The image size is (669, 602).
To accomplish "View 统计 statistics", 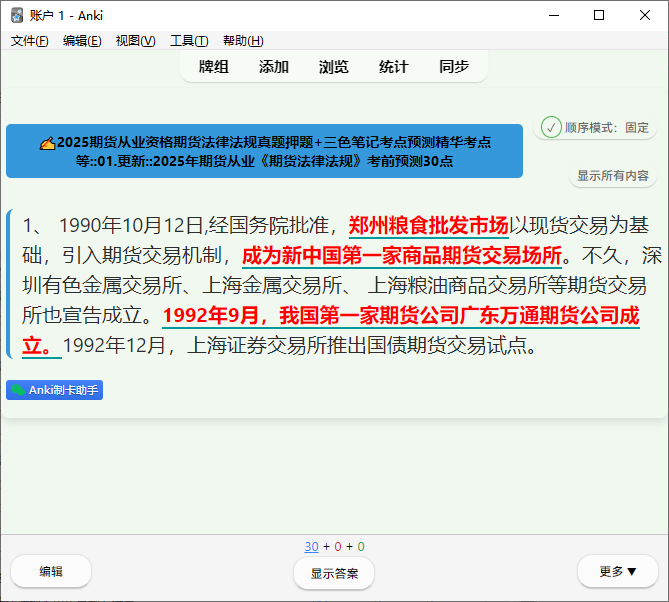I will [x=393, y=67].
